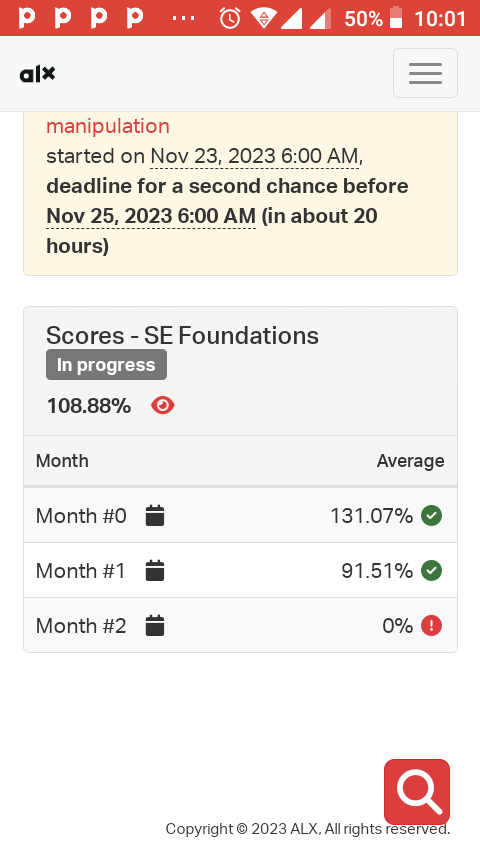Tap the alarm clock status bar icon
Screen dimensions: 480x854
229,19
